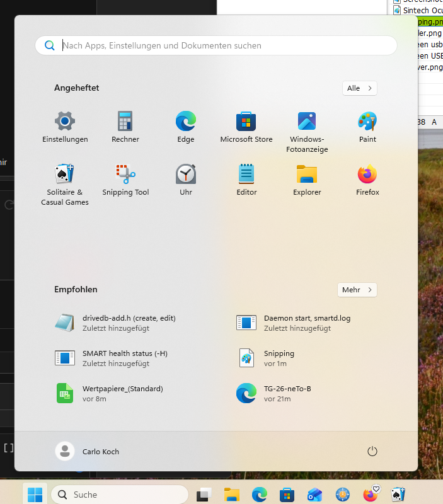Open recommended SMART health status (-H)

(x=112, y=358)
